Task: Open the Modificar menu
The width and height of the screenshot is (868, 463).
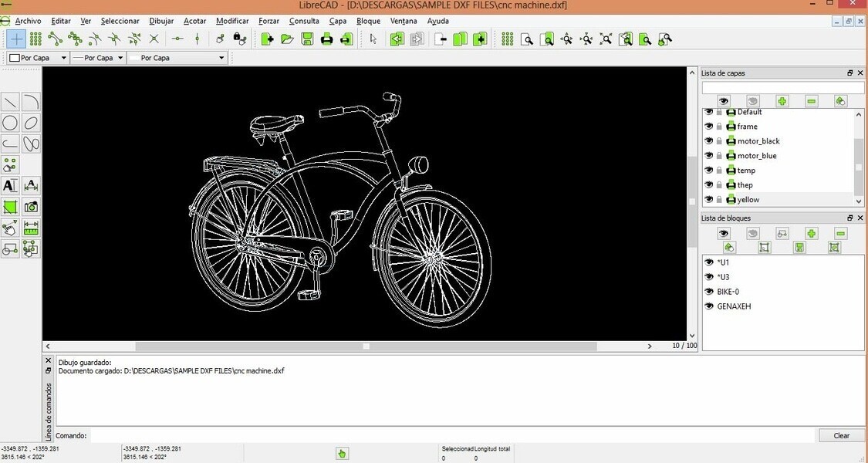Action: click(x=231, y=21)
